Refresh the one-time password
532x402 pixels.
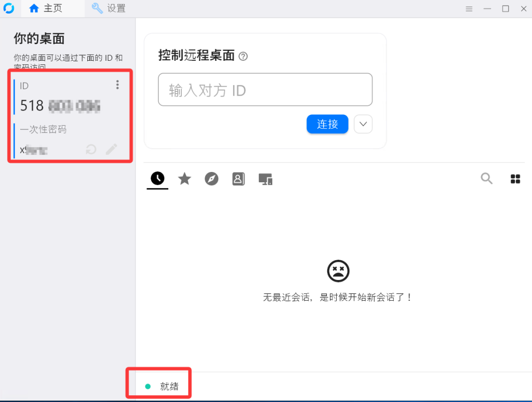pyautogui.click(x=90, y=150)
